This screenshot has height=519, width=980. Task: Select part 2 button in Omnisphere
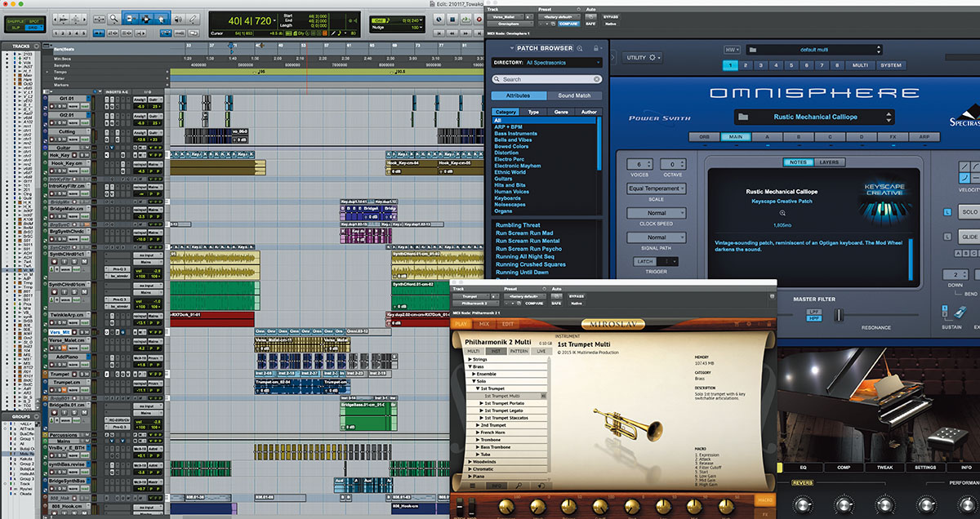(x=746, y=64)
